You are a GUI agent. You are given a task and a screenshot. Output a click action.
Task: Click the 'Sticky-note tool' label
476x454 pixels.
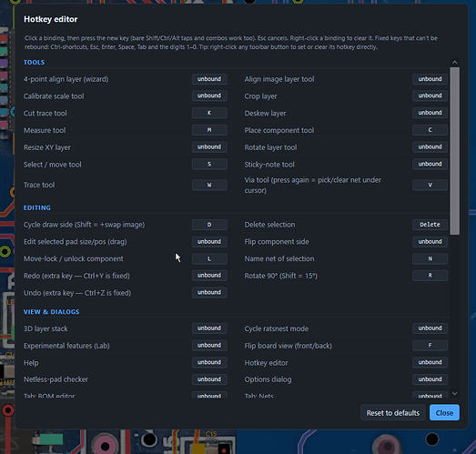click(x=269, y=165)
